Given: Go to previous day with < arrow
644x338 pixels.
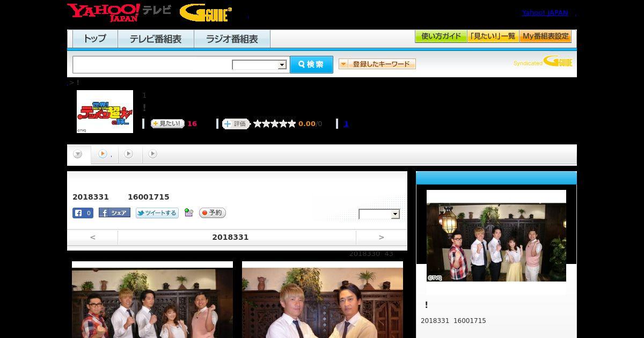Looking at the screenshot, I should [x=93, y=237].
